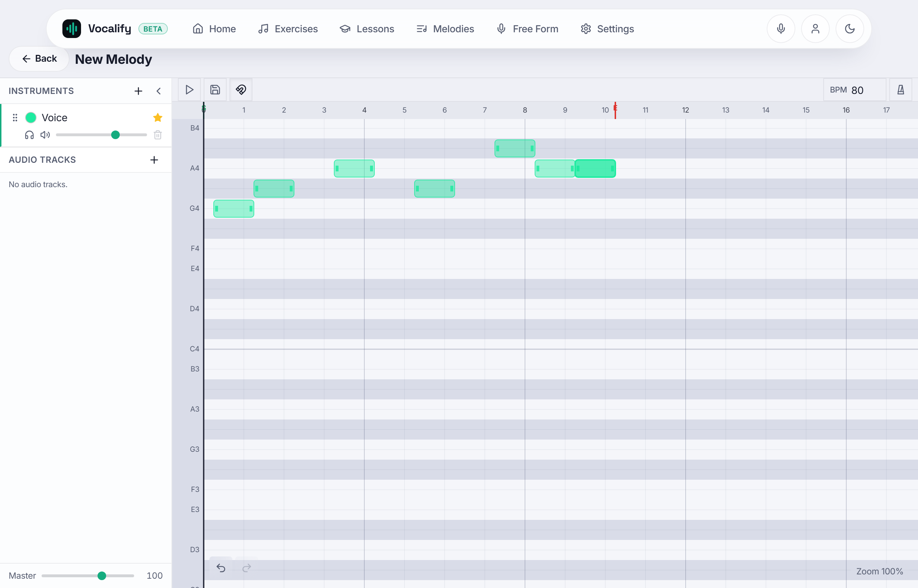This screenshot has width=918, height=588.
Task: Click beat 4 on the timeline ruler
Action: (364, 110)
